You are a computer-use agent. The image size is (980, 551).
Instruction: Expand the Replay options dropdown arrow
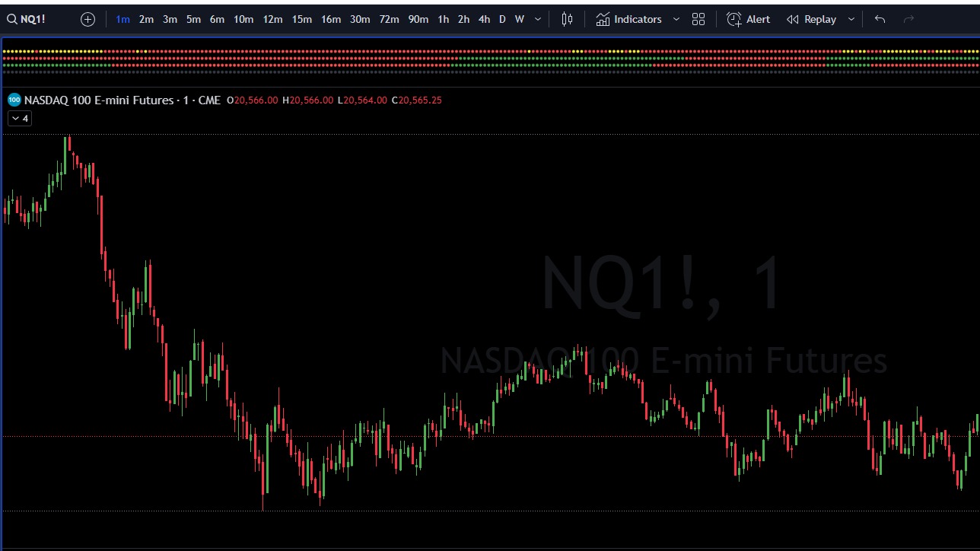pyautogui.click(x=851, y=19)
